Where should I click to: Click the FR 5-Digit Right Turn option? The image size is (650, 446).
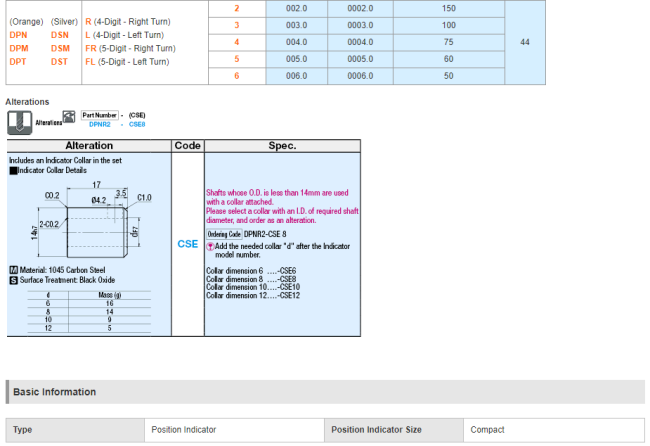[x=130, y=47]
